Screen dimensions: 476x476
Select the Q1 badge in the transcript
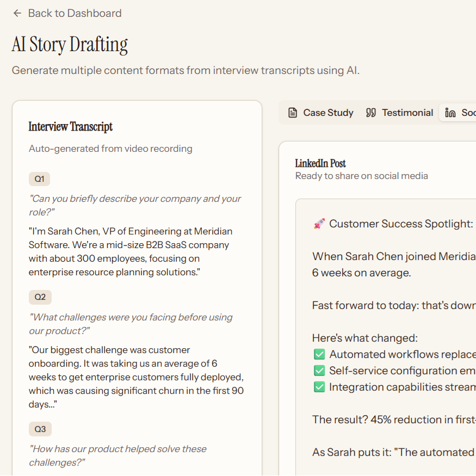40,179
